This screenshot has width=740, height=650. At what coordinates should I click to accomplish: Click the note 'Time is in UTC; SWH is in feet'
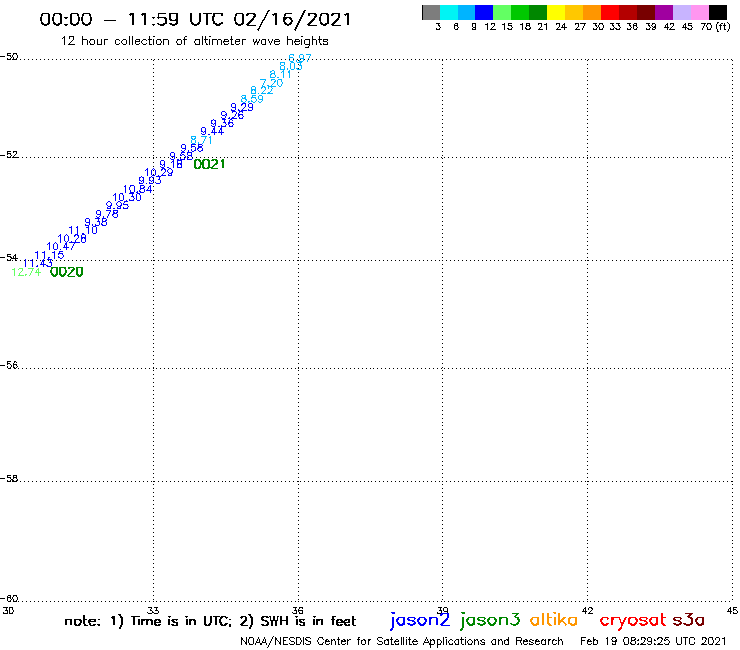(210, 621)
